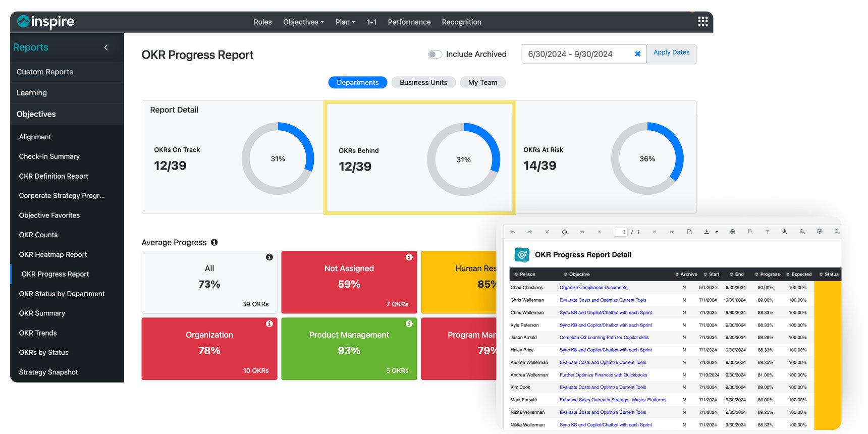Viewport: 868px width, 434px height.
Task: Click the date range input field
Action: point(575,54)
